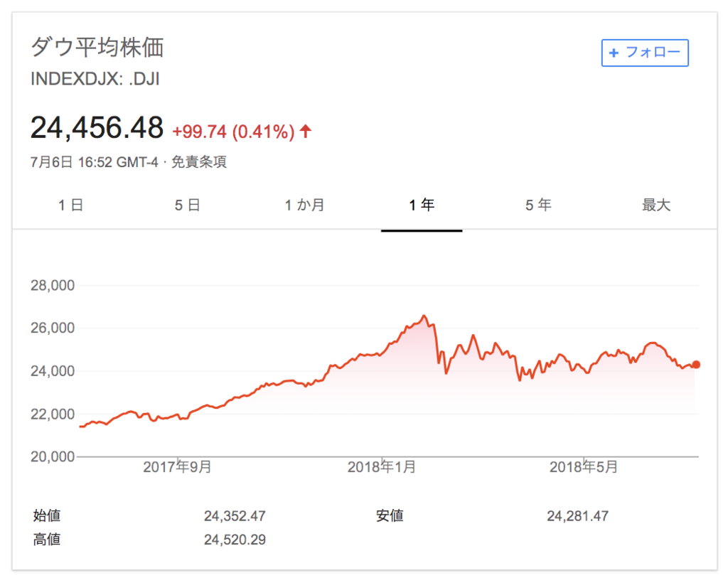Switch to the 5年 chart tab
This screenshot has height=578, width=728.
[x=538, y=205]
